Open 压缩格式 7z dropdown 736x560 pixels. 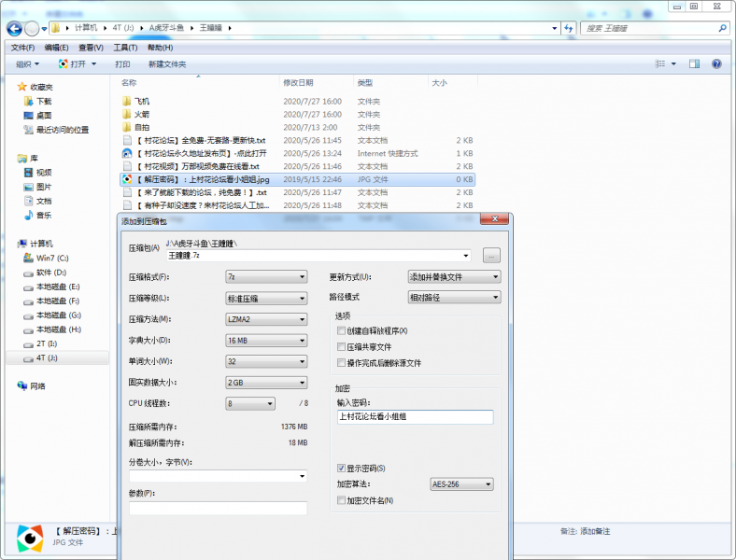point(266,276)
